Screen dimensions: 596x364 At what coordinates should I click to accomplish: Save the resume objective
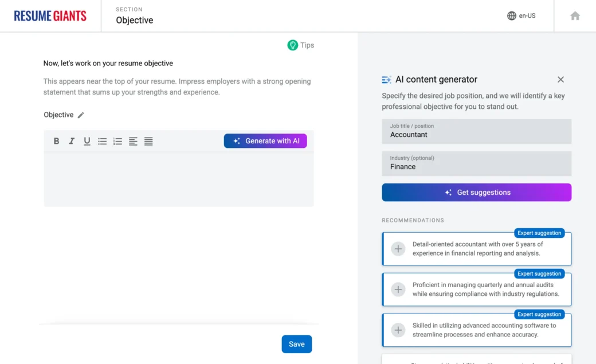[296, 344]
